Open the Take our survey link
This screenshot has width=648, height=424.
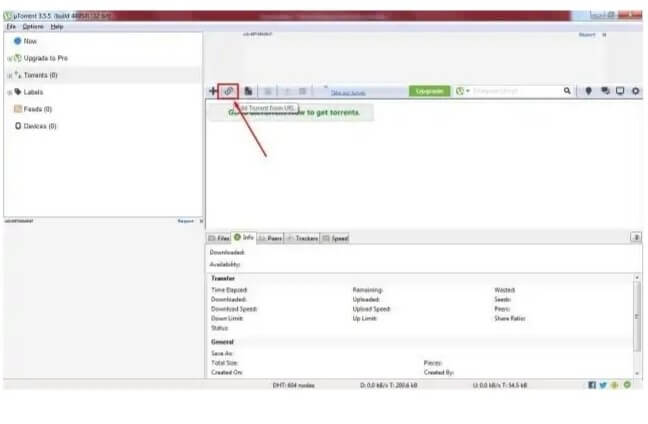(348, 93)
